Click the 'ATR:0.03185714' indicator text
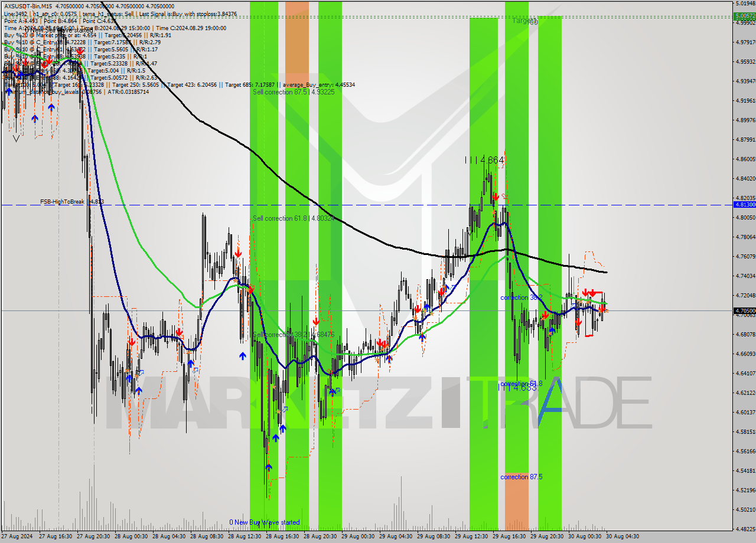 coord(129,92)
